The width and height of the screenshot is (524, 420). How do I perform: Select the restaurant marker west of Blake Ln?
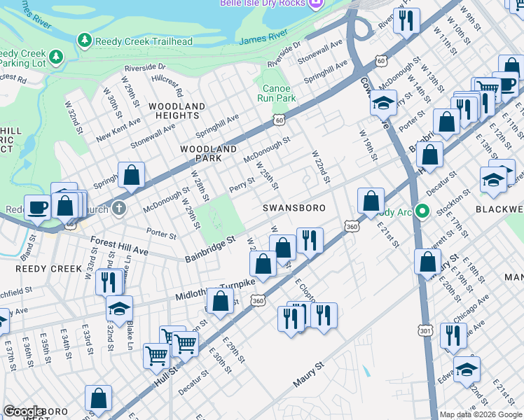click(x=109, y=283)
